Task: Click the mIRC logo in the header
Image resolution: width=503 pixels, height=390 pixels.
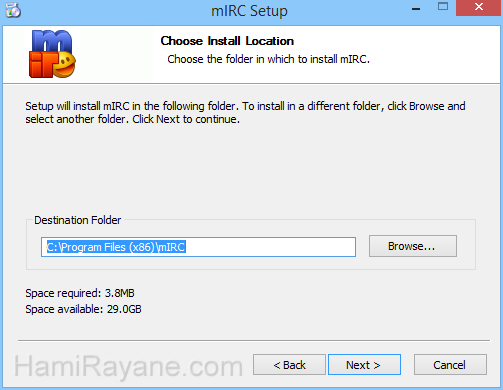Action: click(x=52, y=54)
